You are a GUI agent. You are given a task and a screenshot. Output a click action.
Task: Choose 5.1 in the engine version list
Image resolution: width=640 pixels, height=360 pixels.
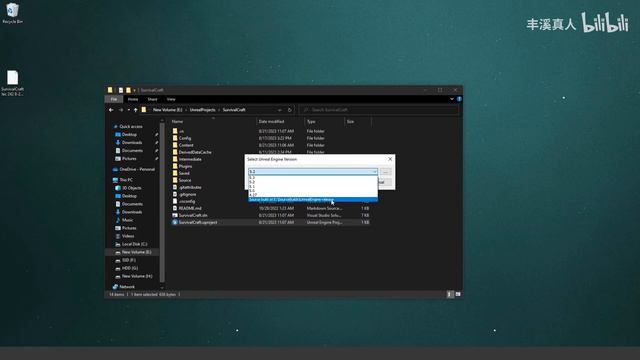313,187
